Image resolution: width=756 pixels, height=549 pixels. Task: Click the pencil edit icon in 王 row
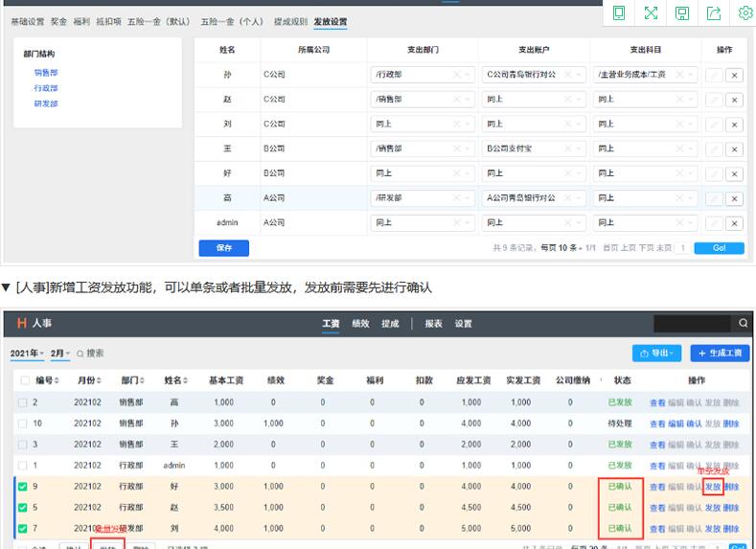coord(715,149)
